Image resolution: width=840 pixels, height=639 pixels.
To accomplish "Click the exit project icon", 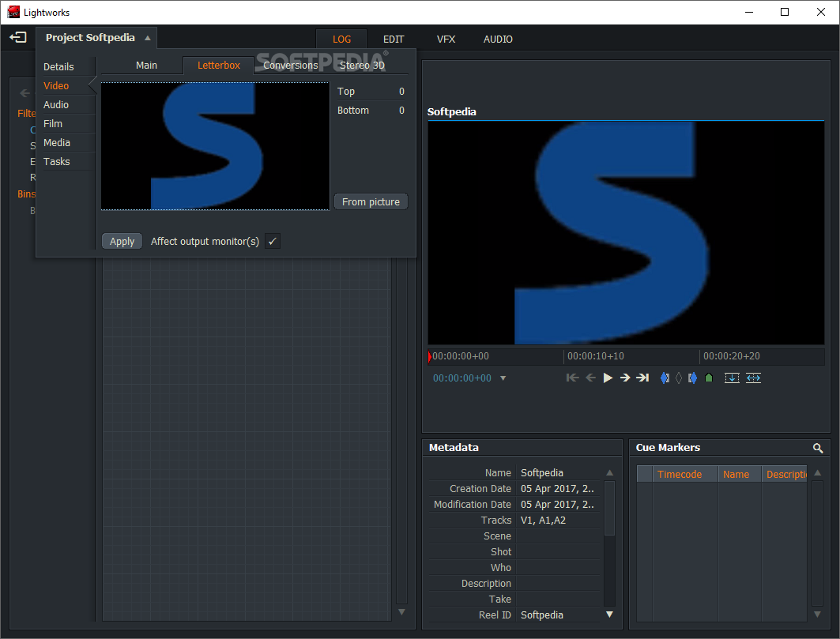I will (17, 37).
